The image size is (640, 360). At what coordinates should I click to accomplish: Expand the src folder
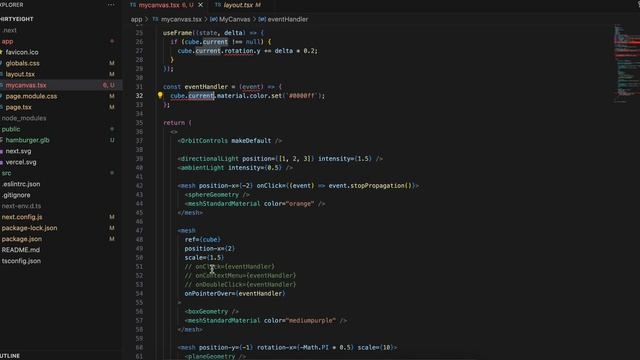coord(7,173)
